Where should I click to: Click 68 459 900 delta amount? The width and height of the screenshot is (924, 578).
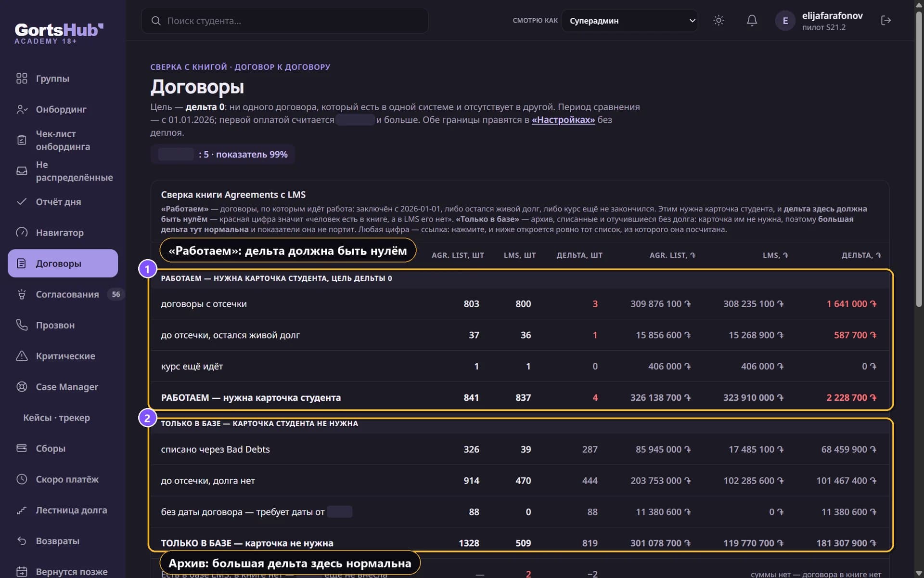(848, 449)
